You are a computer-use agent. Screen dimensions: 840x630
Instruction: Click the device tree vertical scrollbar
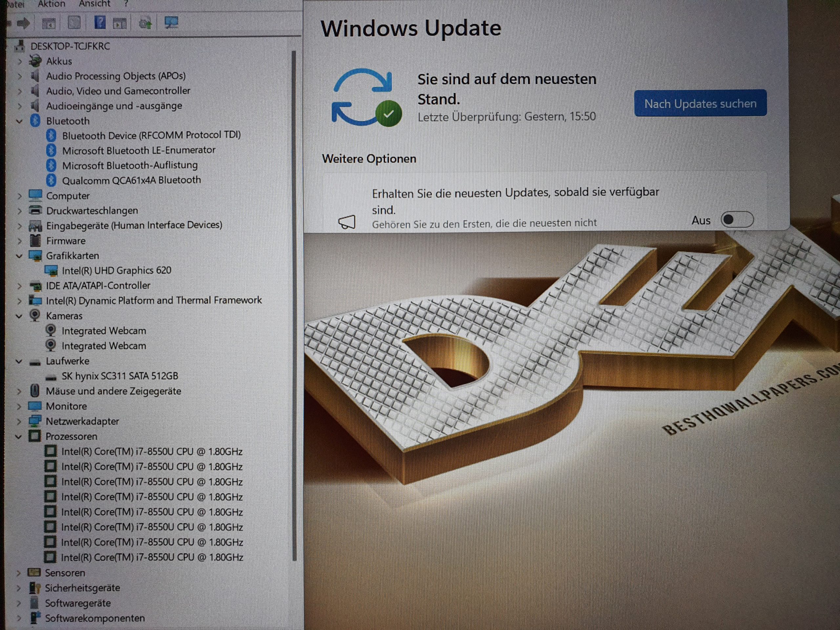coord(294,304)
